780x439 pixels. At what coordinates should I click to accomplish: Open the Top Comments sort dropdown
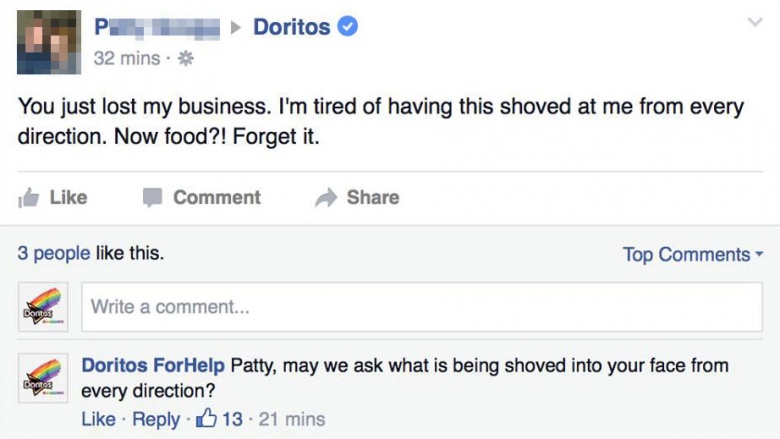pos(692,255)
